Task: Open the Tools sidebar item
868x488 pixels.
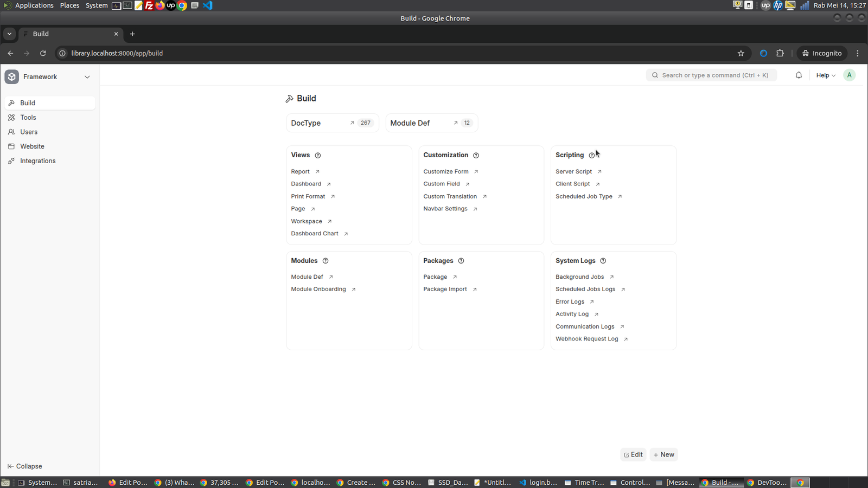Action: click(x=28, y=118)
